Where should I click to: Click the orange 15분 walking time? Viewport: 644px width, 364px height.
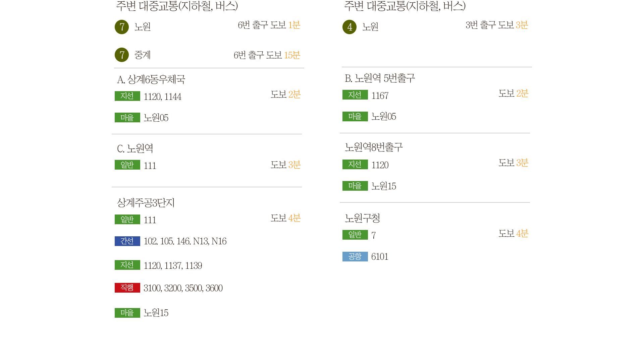click(x=292, y=55)
